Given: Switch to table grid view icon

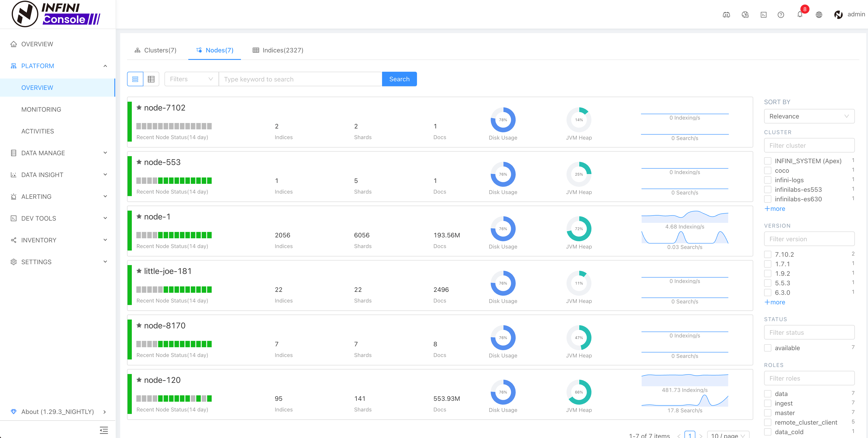Looking at the screenshot, I should pos(151,79).
